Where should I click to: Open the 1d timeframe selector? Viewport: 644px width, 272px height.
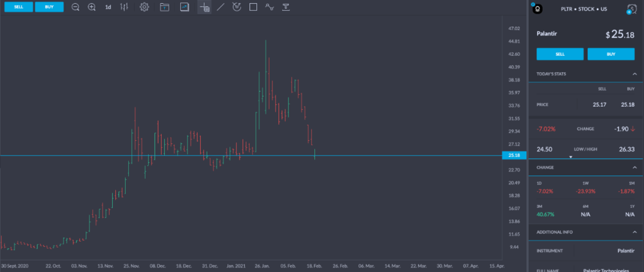[x=108, y=7]
